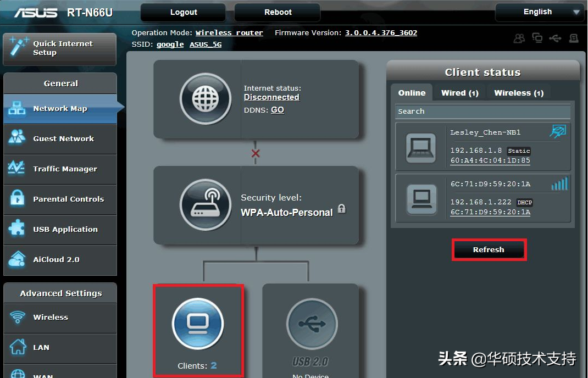Click the printer status icon in header
The height and width of the screenshot is (378, 588).
(x=574, y=38)
